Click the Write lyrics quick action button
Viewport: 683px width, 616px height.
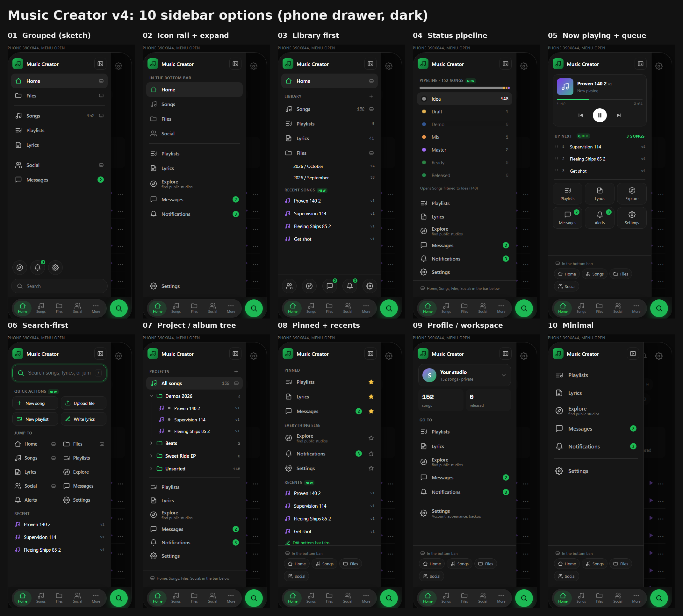point(83,419)
